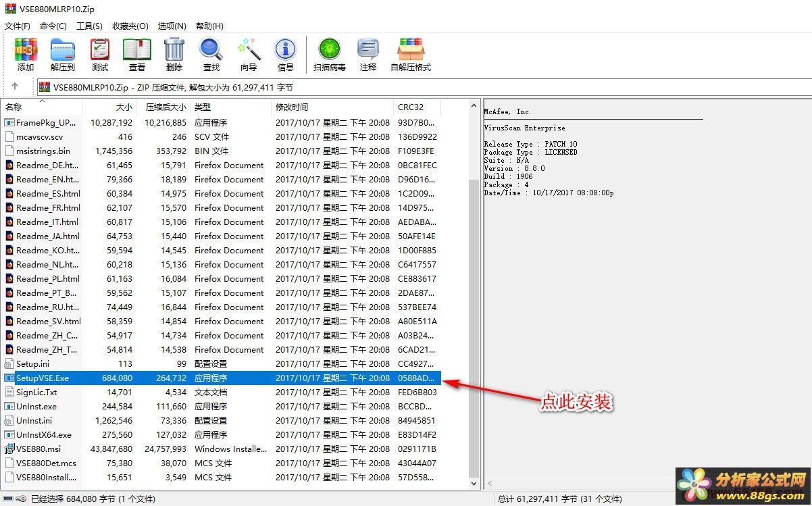Screen dimensions: 812x506
Task: Select the Readme_DE.ht... file
Action: [47, 165]
